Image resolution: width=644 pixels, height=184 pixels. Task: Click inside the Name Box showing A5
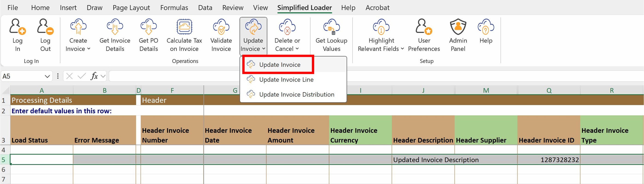tap(23, 76)
